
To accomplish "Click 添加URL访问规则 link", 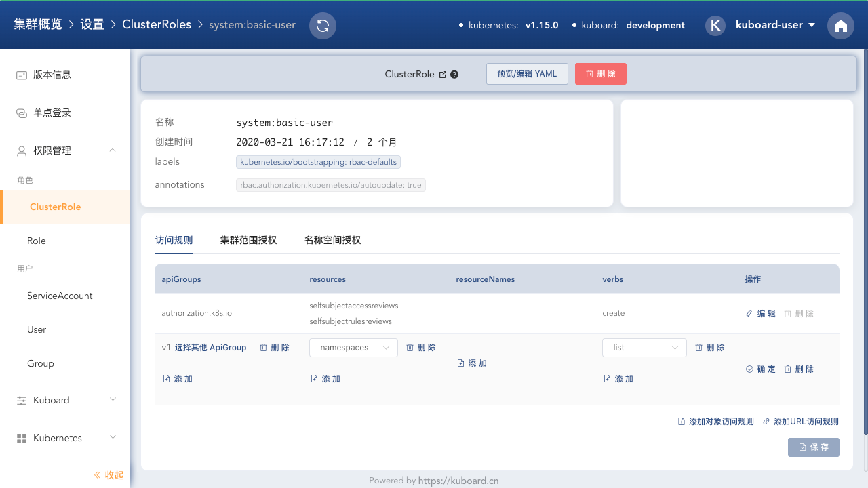I will coord(801,421).
